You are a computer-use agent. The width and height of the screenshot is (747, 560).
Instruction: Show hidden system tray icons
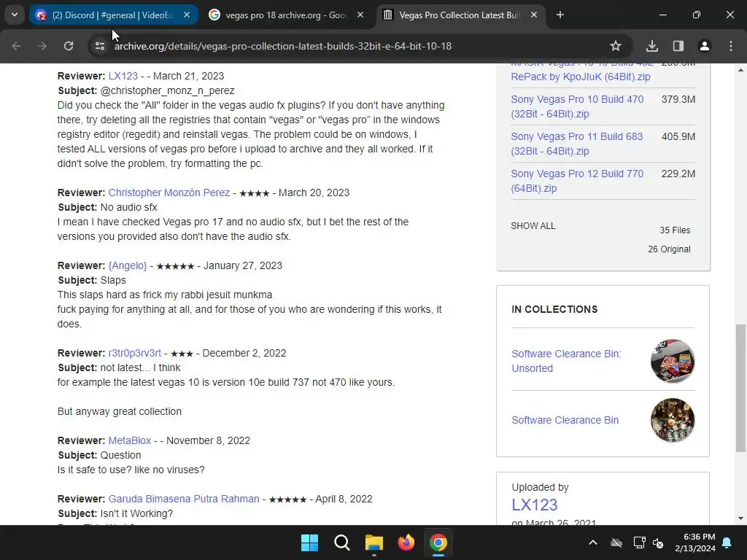593,542
